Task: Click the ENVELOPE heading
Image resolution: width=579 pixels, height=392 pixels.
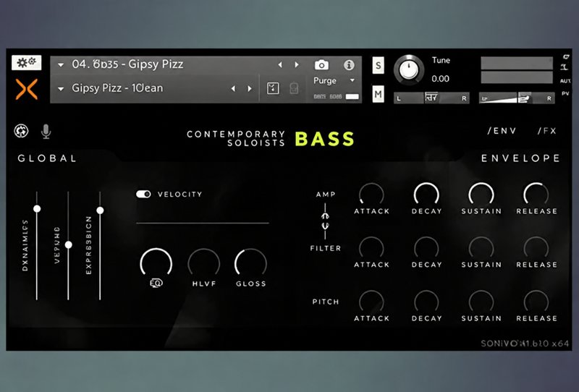Action: point(520,158)
